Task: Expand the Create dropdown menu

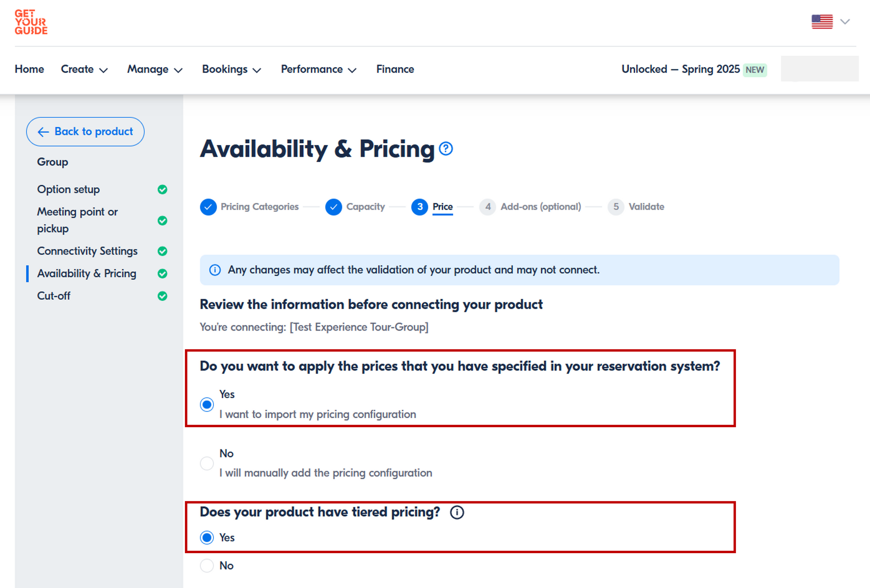Action: [x=84, y=69]
